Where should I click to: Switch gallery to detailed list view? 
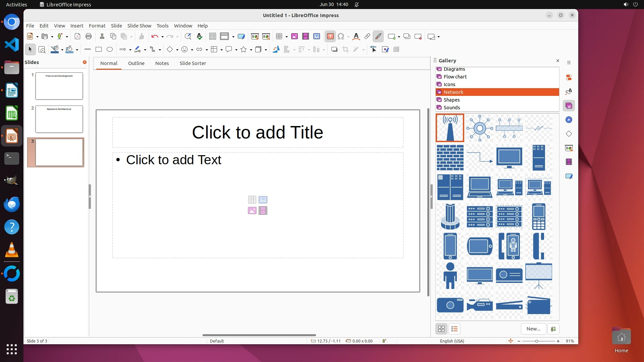pyautogui.click(x=454, y=329)
